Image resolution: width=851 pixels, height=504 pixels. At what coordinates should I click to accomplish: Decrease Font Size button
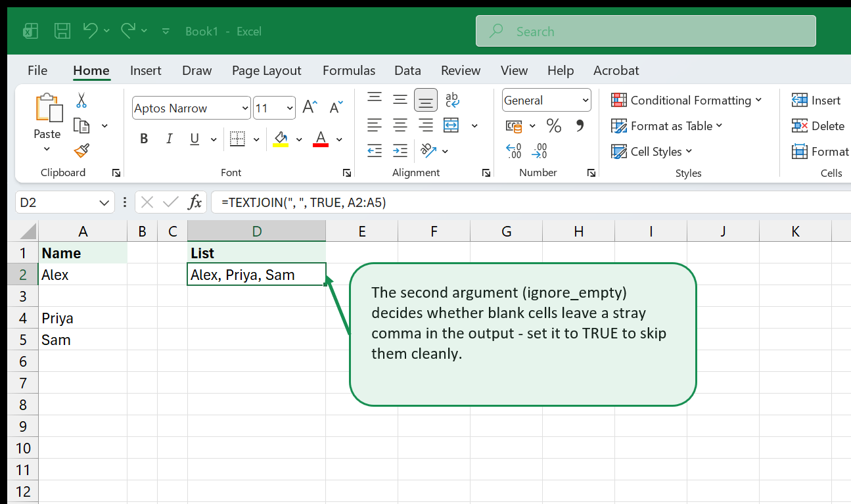pos(336,108)
